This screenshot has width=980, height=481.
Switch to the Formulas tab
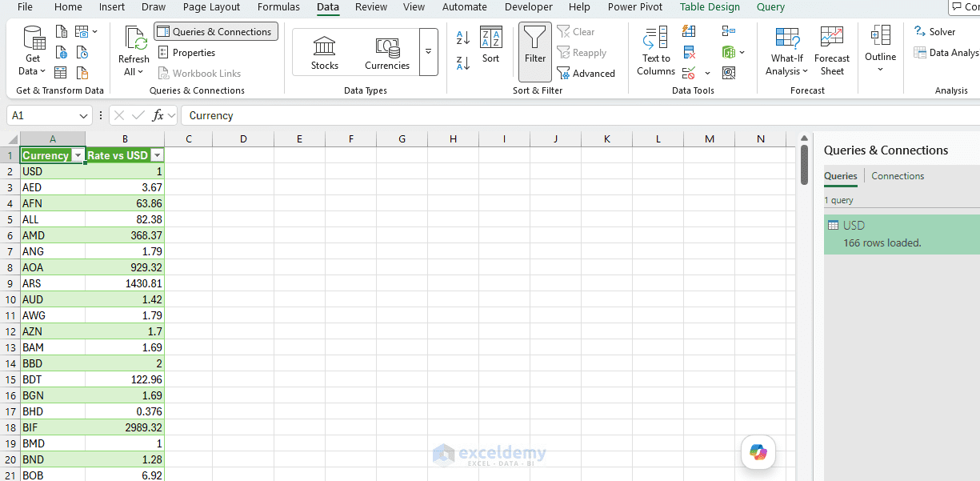coord(278,7)
